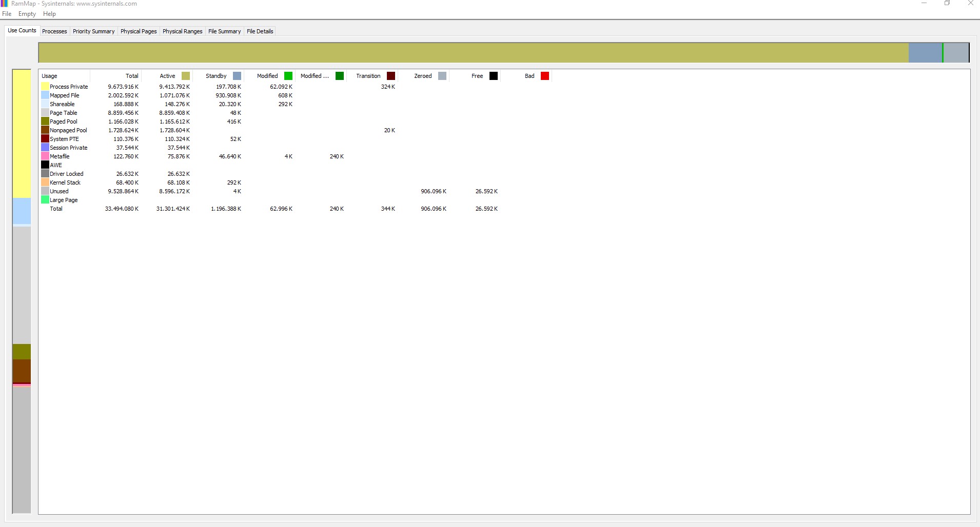
Task: Switch to the Priority Summary tab
Action: pos(93,31)
